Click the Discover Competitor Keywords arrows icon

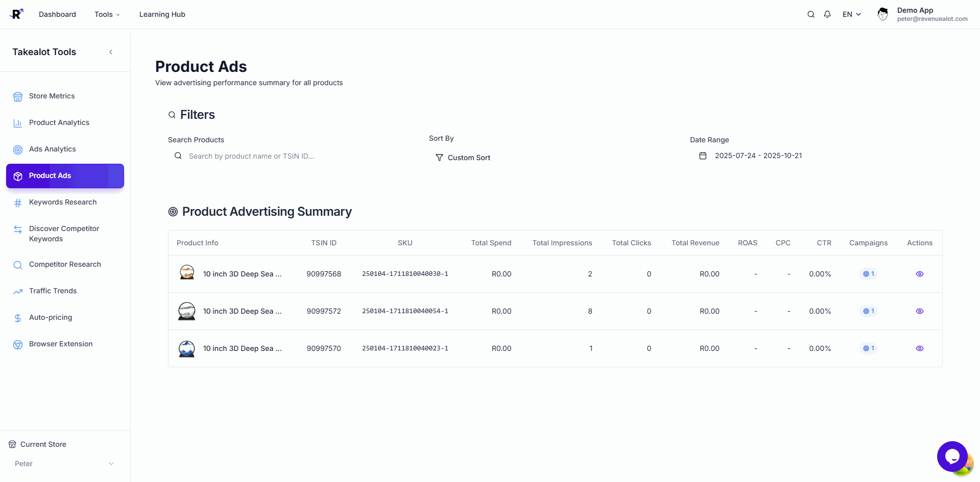pyautogui.click(x=18, y=229)
